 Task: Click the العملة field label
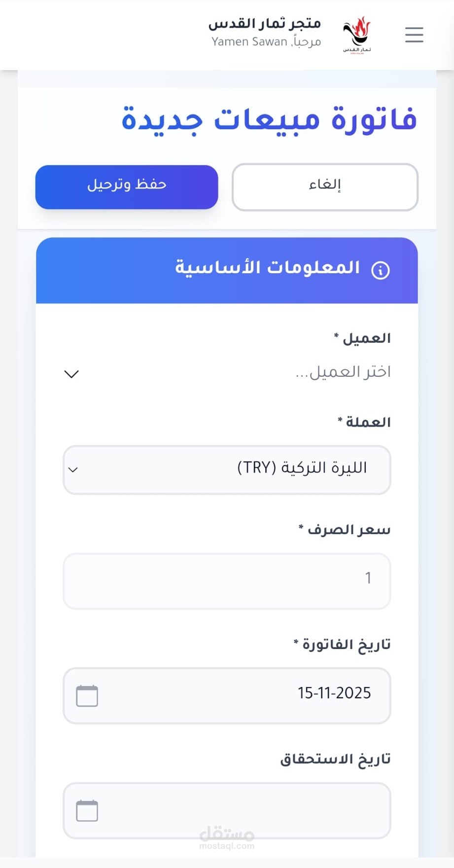pos(364,422)
